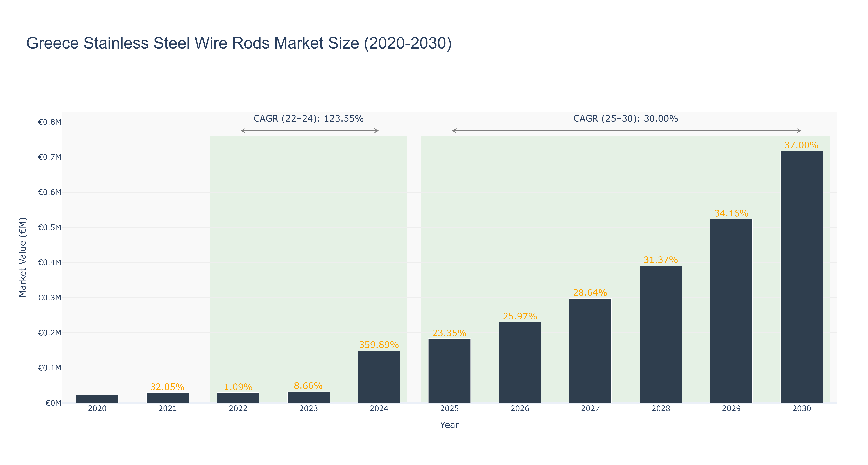Click the 2028 market value bar
The width and height of the screenshot is (868, 465).
point(660,335)
